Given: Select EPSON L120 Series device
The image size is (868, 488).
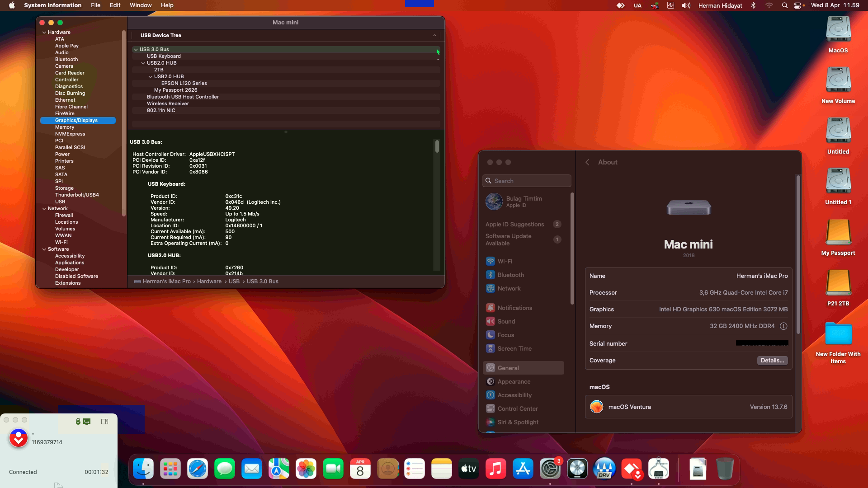Looking at the screenshot, I should click(184, 84).
